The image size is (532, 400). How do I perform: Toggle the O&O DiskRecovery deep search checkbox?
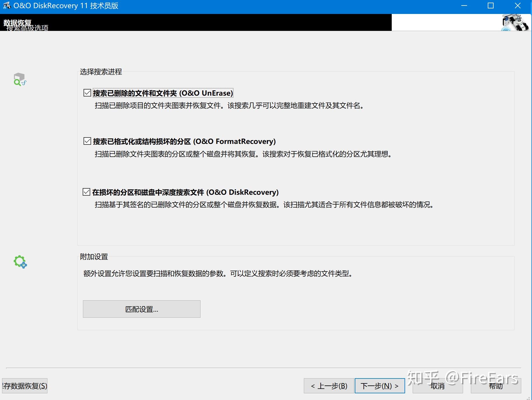86,192
